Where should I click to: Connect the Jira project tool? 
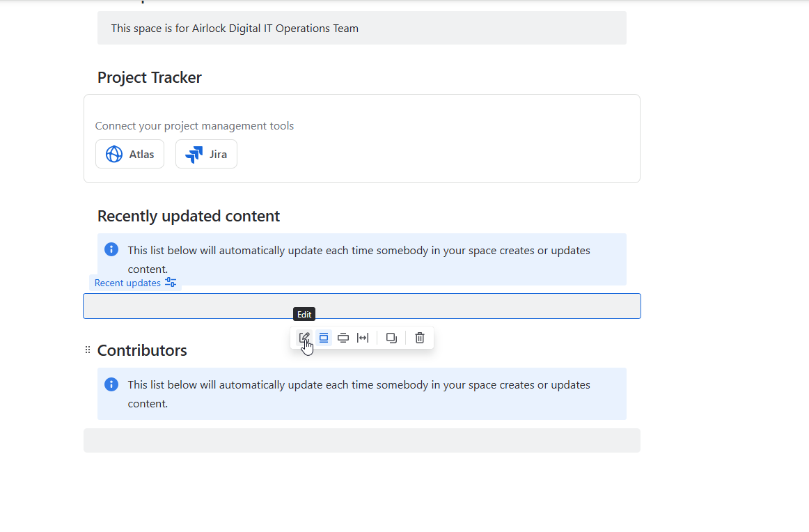(x=206, y=154)
